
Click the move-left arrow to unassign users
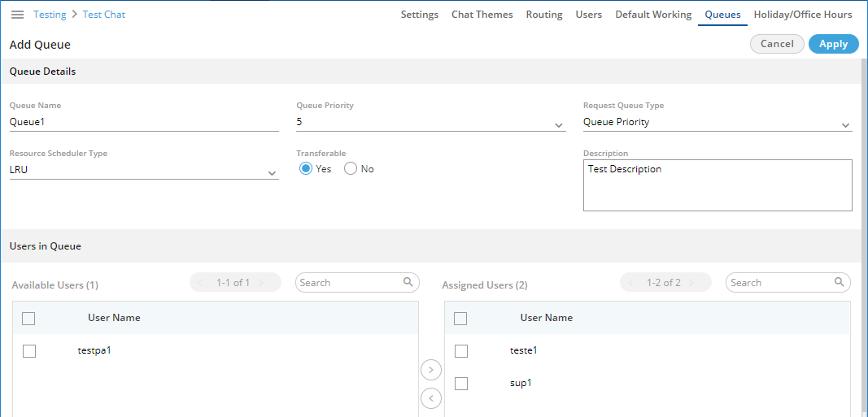pos(430,398)
